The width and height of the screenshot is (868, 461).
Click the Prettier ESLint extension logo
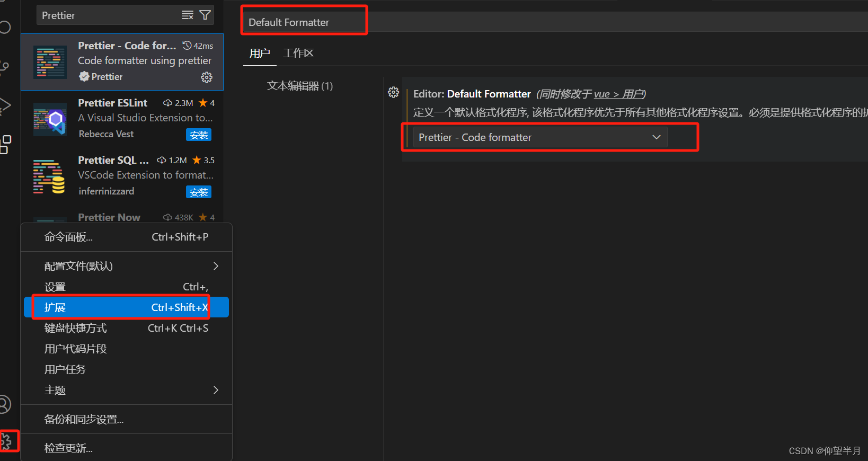click(50, 120)
